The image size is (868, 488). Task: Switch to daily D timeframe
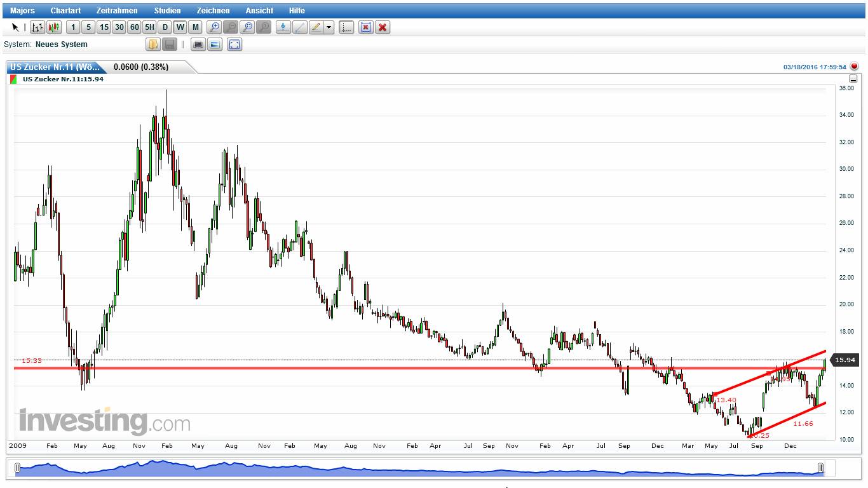[x=165, y=27]
